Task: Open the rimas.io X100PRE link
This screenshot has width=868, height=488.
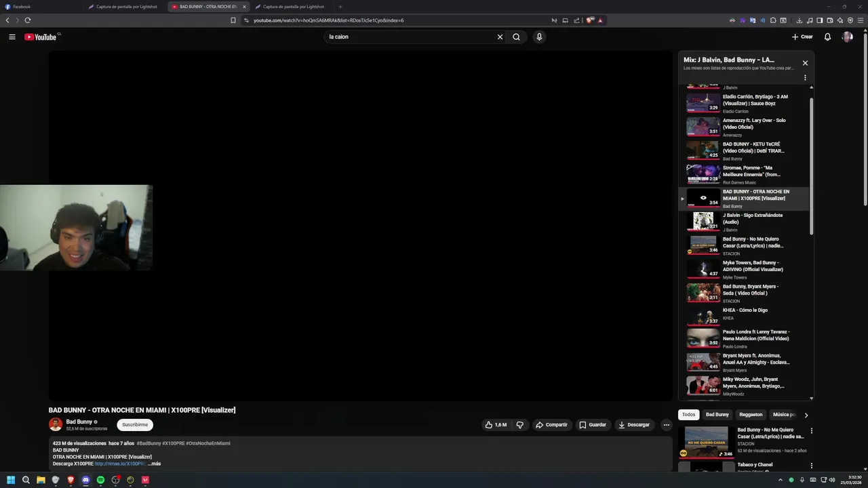Action: tap(119, 464)
